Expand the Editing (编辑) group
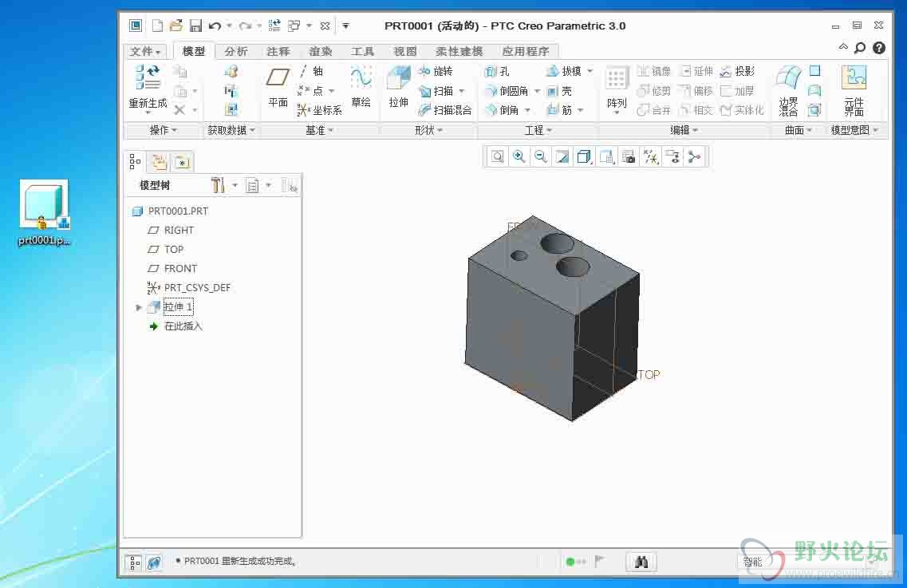Viewport: 907px width, 588px height. (684, 130)
